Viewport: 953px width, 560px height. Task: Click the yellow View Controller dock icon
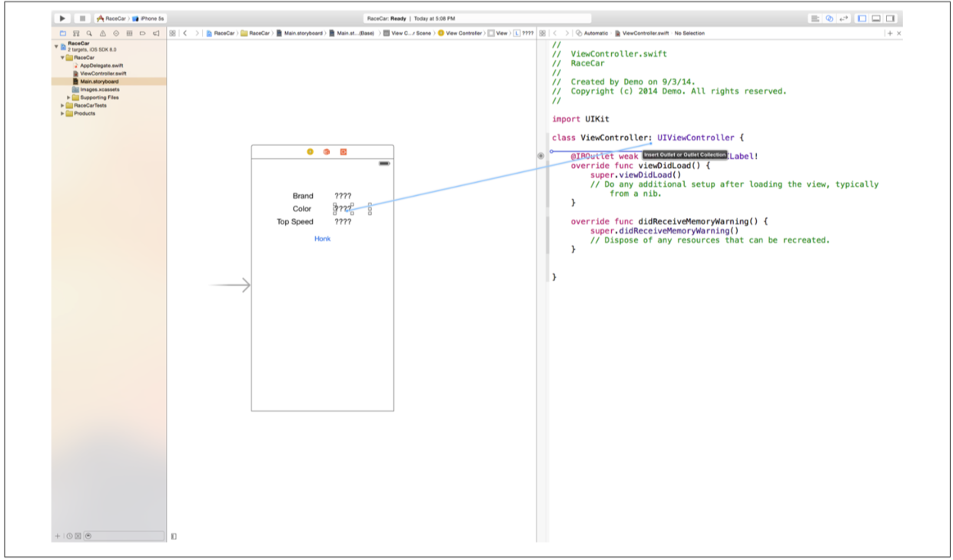(310, 152)
